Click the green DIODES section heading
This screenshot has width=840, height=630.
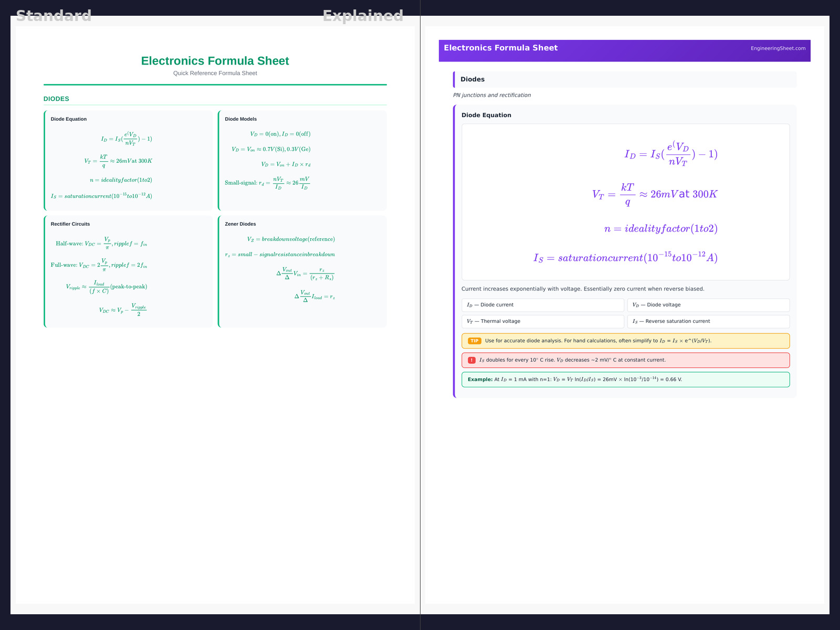click(56, 99)
